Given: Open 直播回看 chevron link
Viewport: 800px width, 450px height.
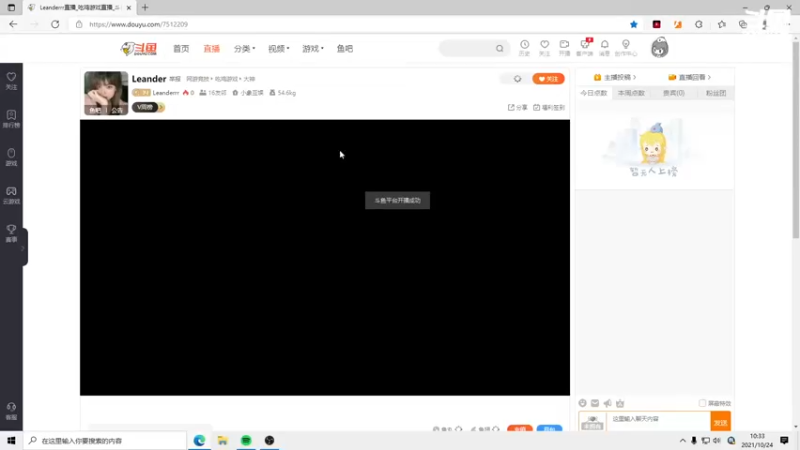Looking at the screenshot, I should click(x=689, y=78).
